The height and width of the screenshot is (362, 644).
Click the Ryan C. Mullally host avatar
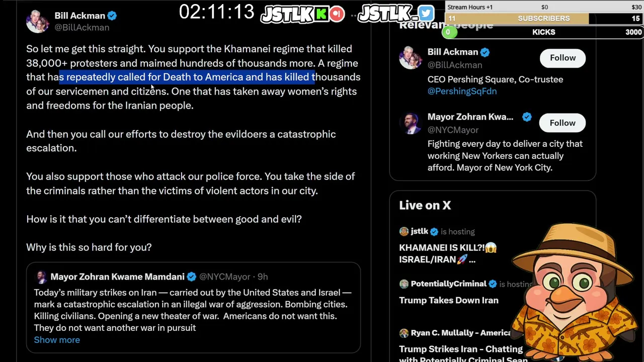pyautogui.click(x=404, y=333)
